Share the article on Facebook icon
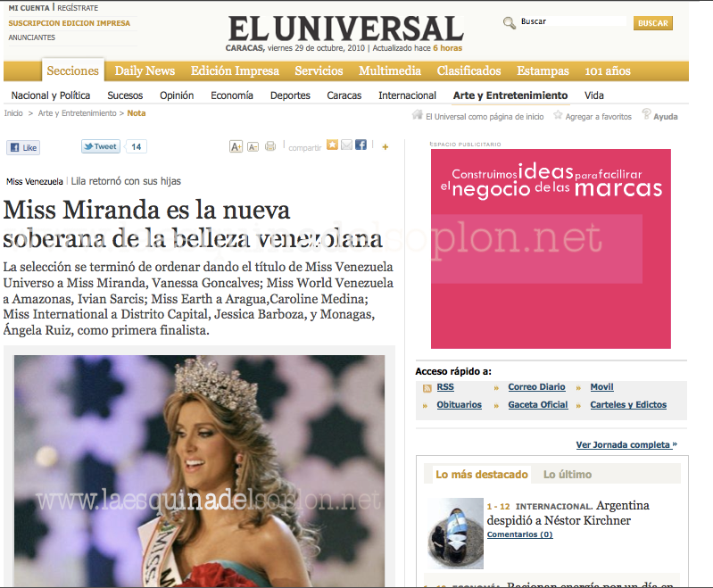The width and height of the screenshot is (713, 588). click(x=361, y=145)
